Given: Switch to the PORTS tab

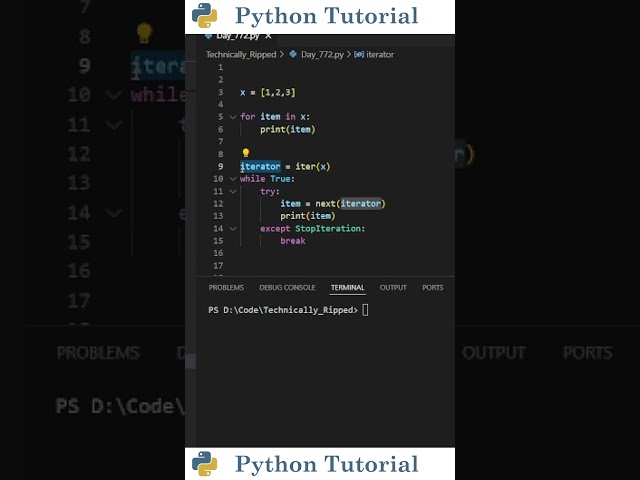Looking at the screenshot, I should [x=433, y=287].
